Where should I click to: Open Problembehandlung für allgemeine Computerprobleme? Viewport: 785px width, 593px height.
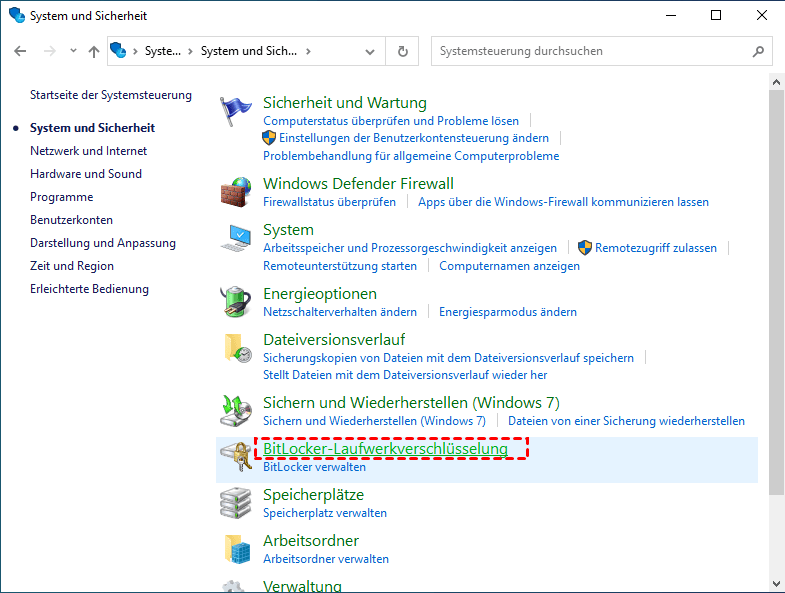[411, 156]
